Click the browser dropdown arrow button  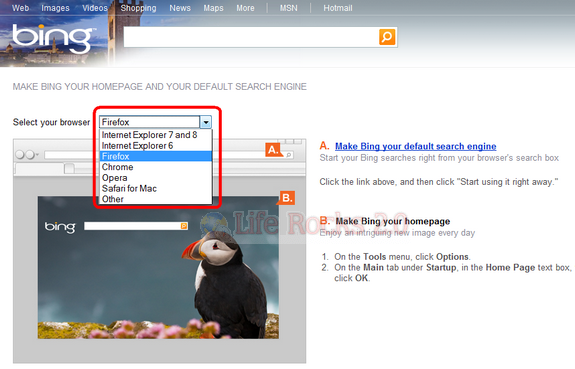click(x=206, y=122)
